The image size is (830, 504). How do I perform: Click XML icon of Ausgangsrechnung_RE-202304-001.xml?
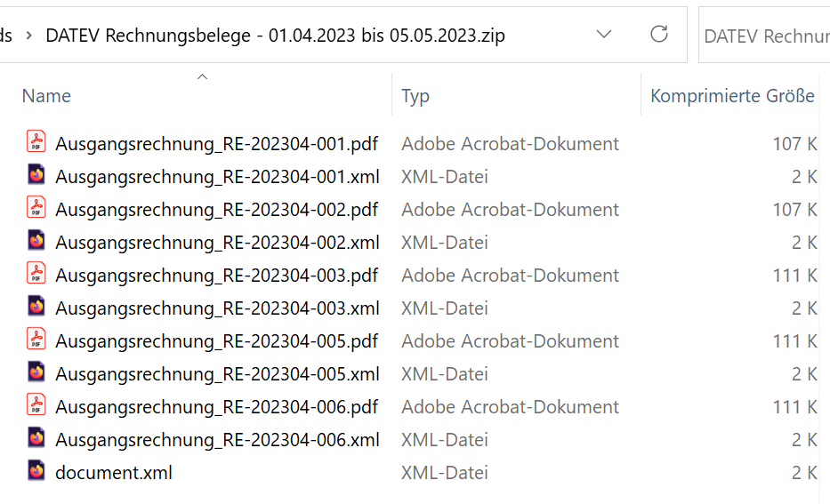tap(36, 174)
